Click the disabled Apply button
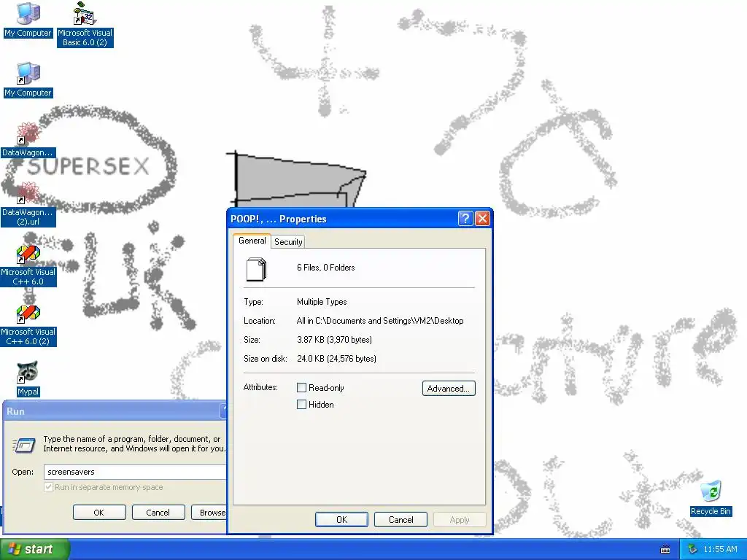 click(x=460, y=519)
